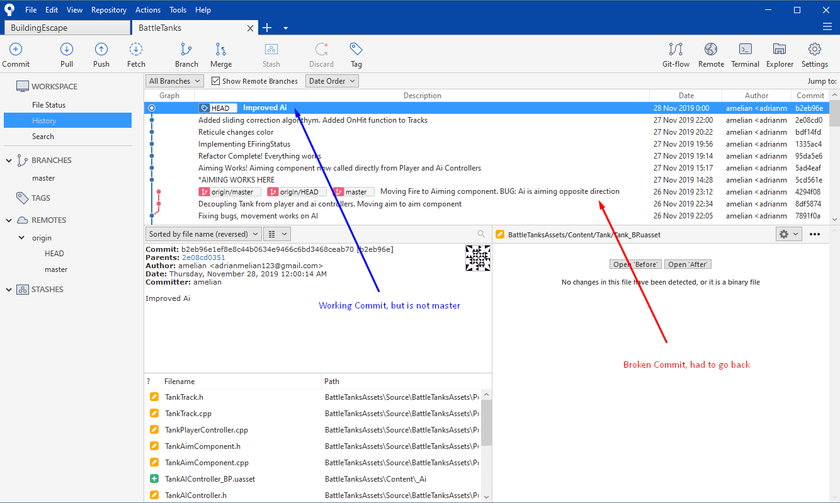Create a branch with Branch icon
840x503 pixels.
point(186,49)
